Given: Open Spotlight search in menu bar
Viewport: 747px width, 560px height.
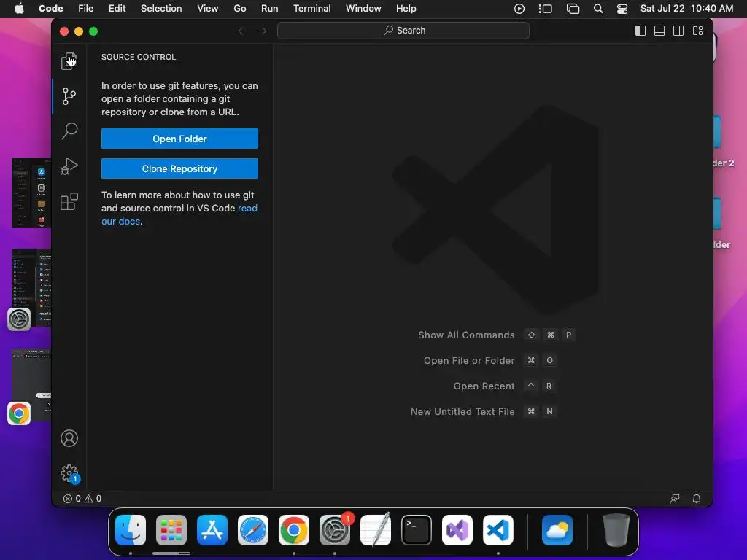Looking at the screenshot, I should [598, 9].
